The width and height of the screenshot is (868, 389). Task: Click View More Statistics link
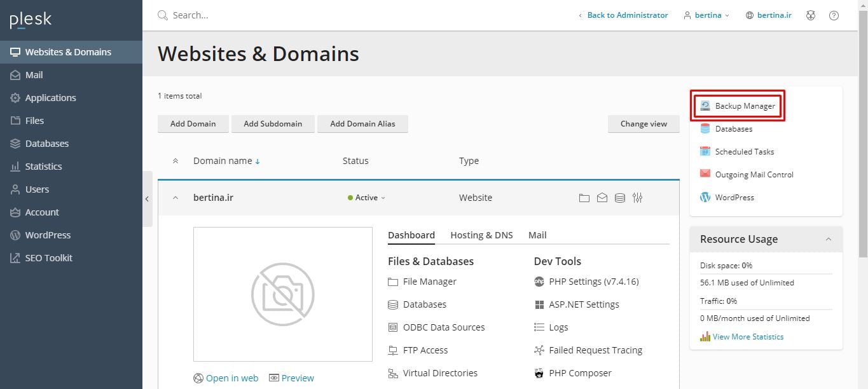click(741, 337)
